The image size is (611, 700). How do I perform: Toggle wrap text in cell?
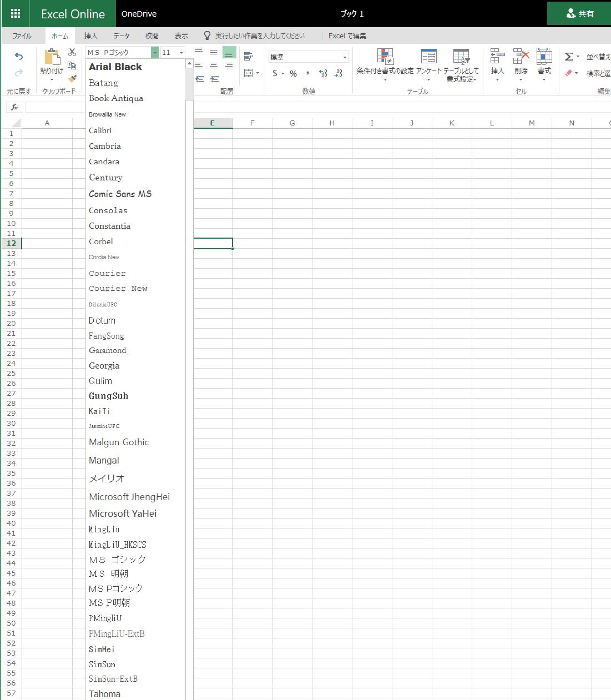(x=248, y=57)
